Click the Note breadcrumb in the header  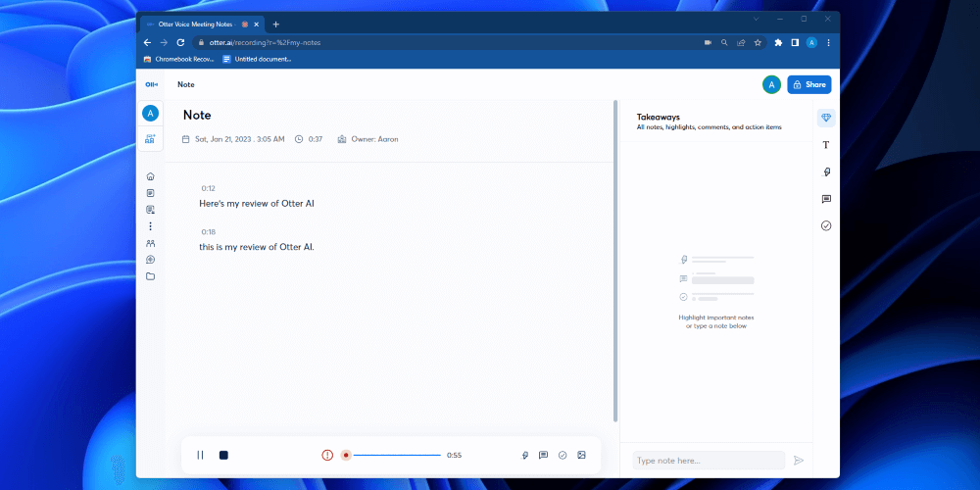[185, 84]
